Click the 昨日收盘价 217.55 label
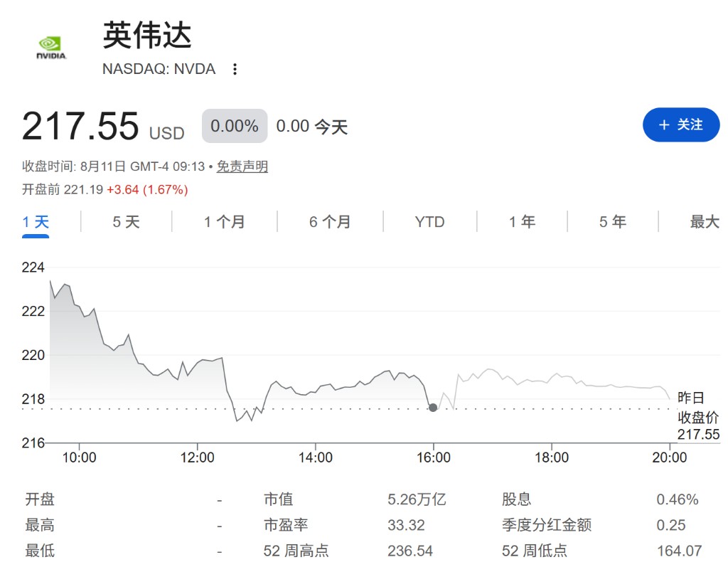Screen dimensions: 728x572 click(x=698, y=416)
